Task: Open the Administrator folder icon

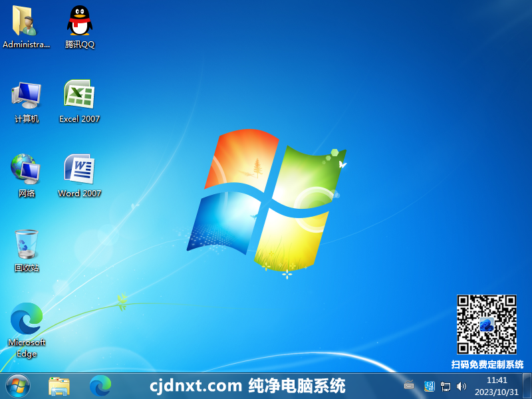Action: pos(25,21)
